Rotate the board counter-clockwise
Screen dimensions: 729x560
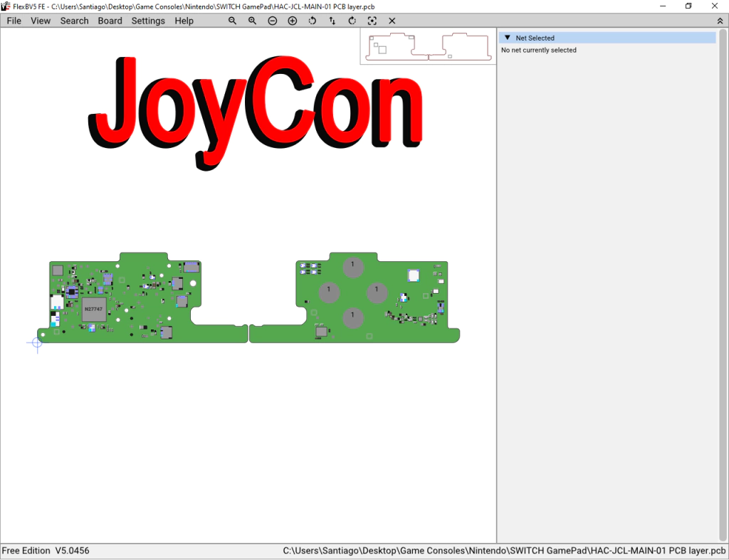pyautogui.click(x=313, y=21)
